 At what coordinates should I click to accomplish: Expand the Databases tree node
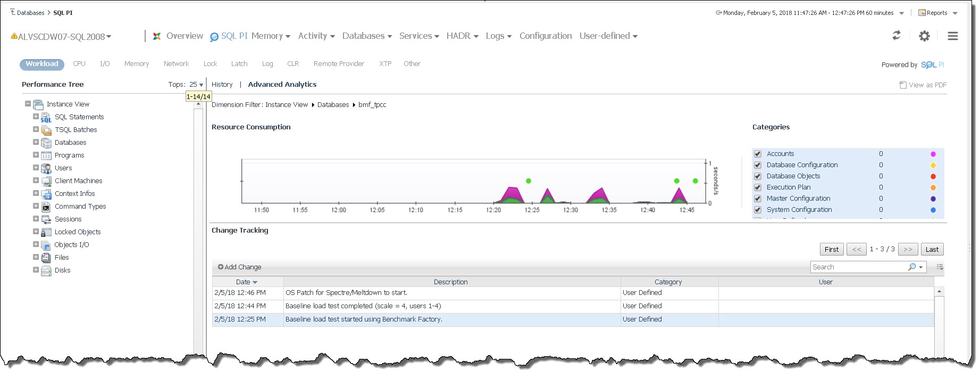pos(36,142)
